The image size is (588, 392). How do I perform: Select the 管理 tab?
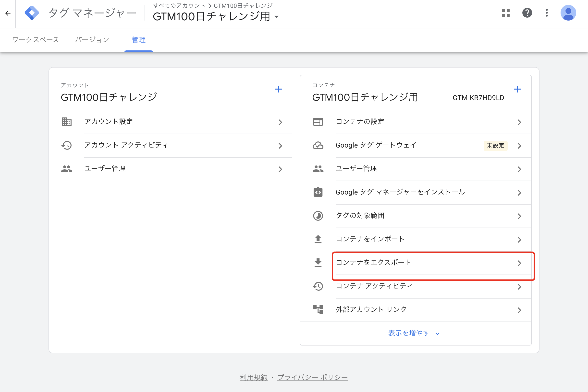(x=139, y=40)
